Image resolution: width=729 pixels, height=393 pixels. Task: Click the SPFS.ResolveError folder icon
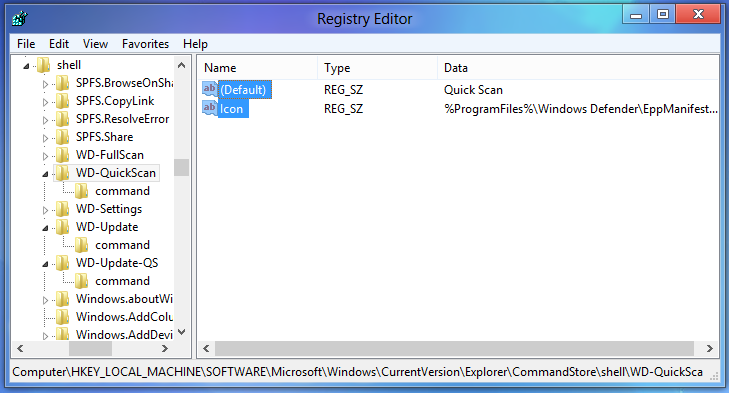pyautogui.click(x=63, y=119)
